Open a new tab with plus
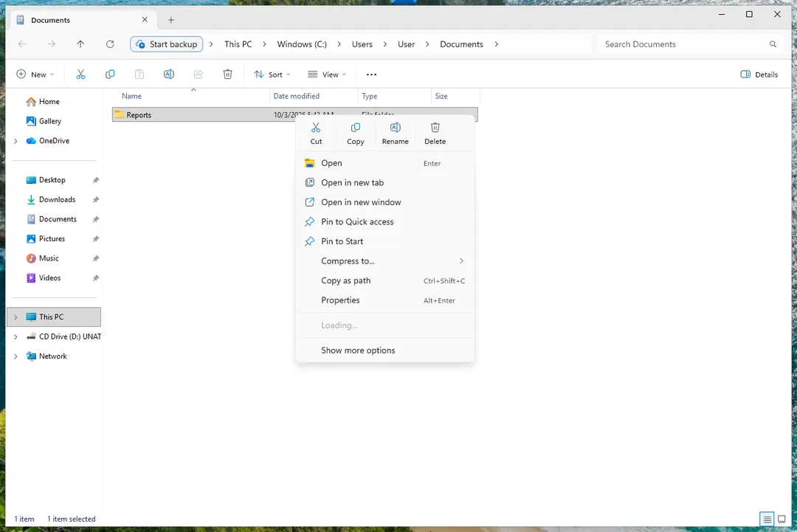 (170, 20)
